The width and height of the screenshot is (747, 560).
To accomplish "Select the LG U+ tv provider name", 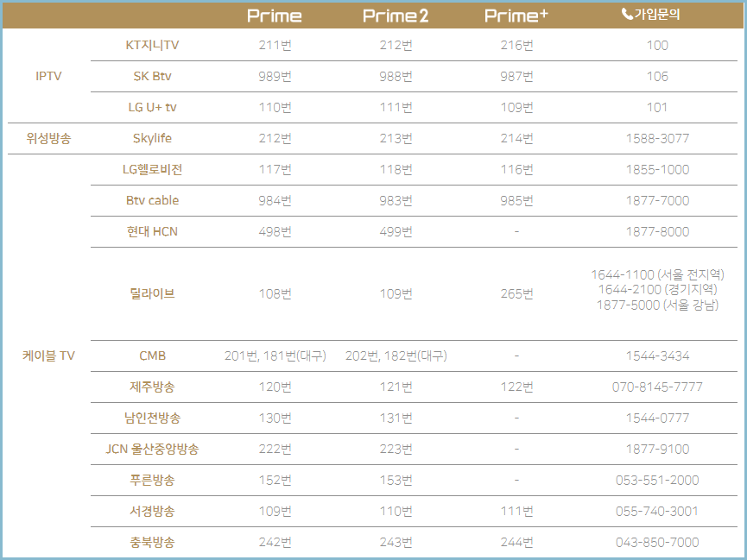I will click(153, 107).
